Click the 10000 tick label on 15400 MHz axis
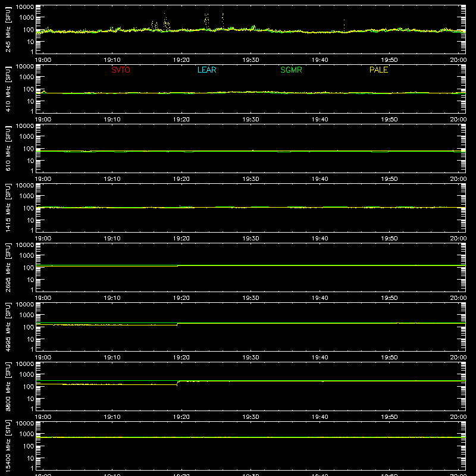 pyautogui.click(x=25, y=424)
